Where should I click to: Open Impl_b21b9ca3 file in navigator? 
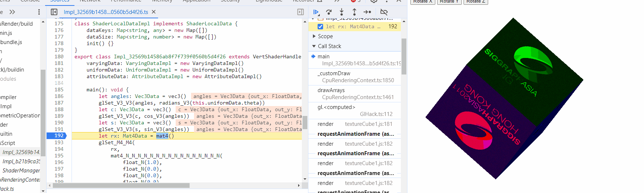click(21, 161)
